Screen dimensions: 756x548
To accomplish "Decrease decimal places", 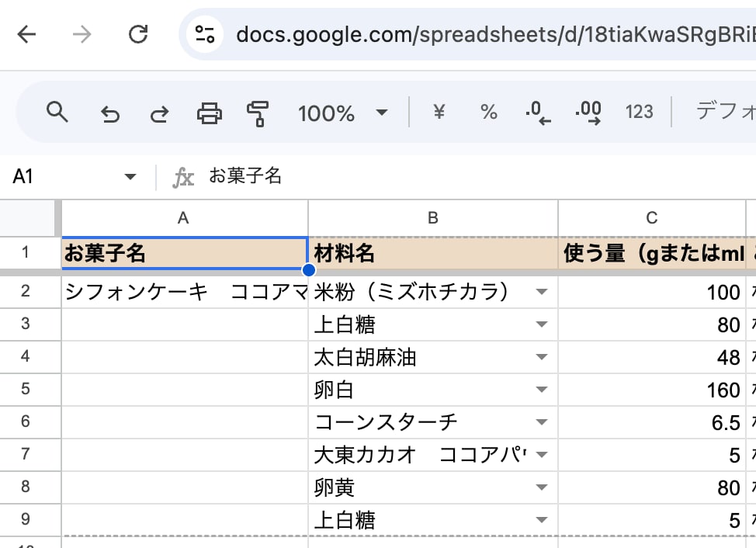I will (538, 113).
